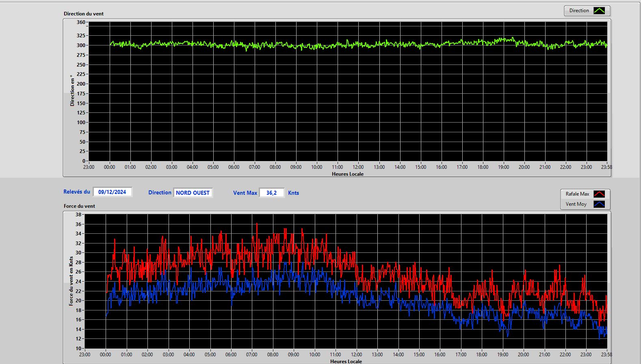Click the NORD OUEST direction field

tap(193, 193)
